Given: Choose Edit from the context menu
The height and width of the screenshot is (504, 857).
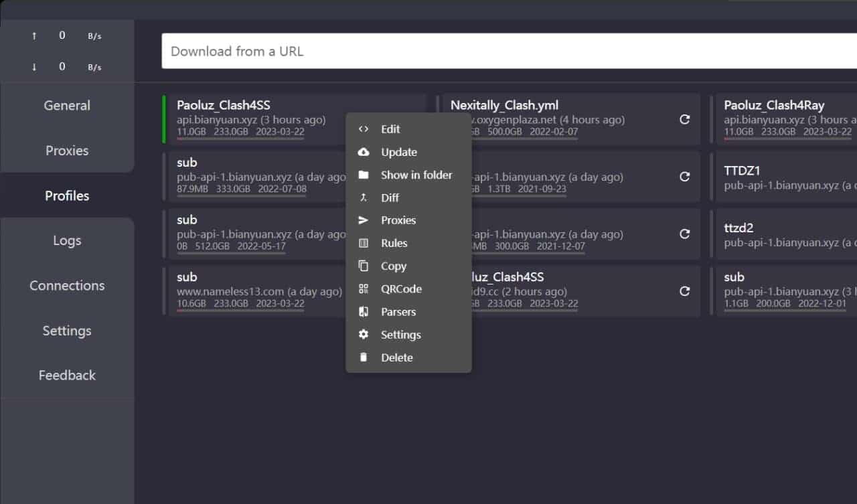Looking at the screenshot, I should point(391,129).
